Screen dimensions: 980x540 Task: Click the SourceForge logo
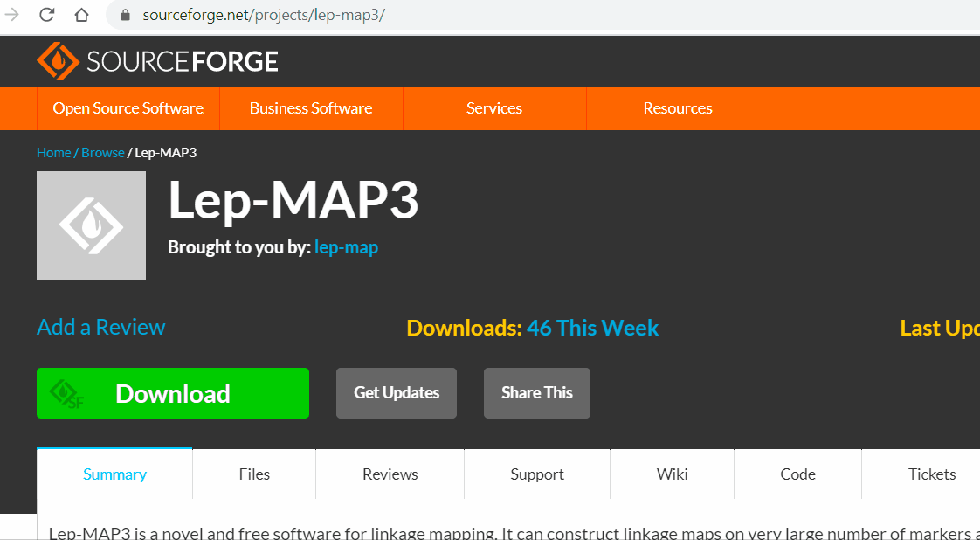[x=157, y=61]
